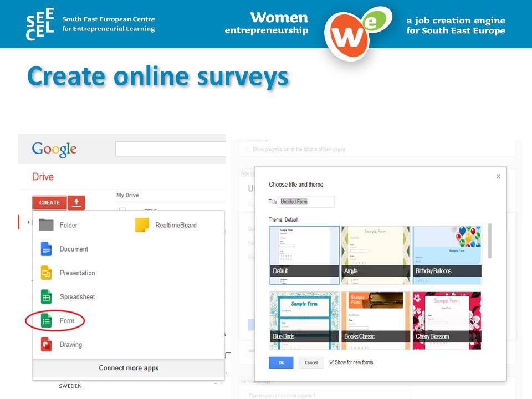Choose Spreadsheet from the create menu
Screen dimensions: 532x399
click(78, 297)
